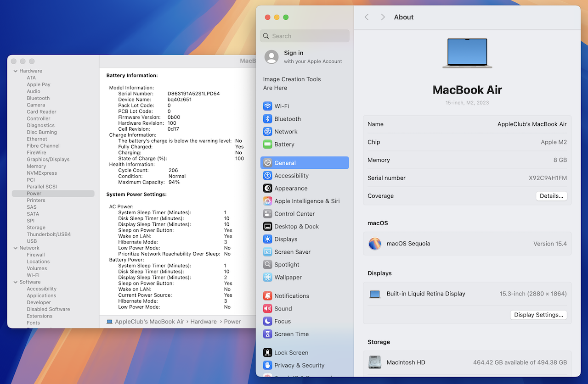
Task: Collapse the Hardware section in System Information
Action: [16, 71]
